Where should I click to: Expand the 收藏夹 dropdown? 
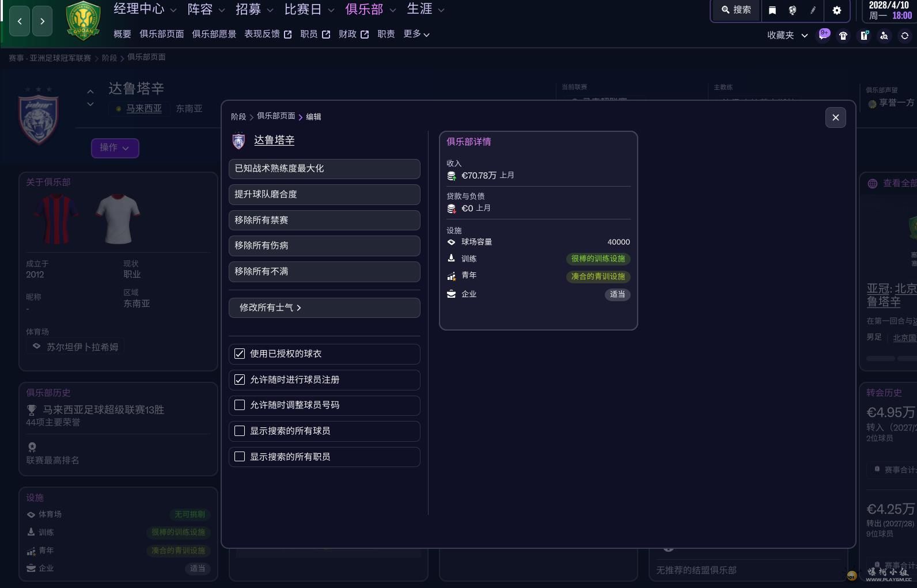pos(787,35)
